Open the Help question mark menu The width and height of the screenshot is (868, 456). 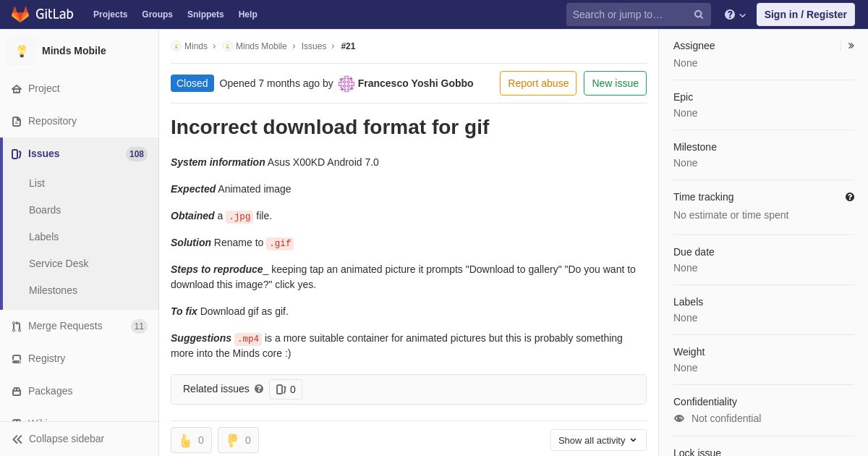click(x=735, y=14)
